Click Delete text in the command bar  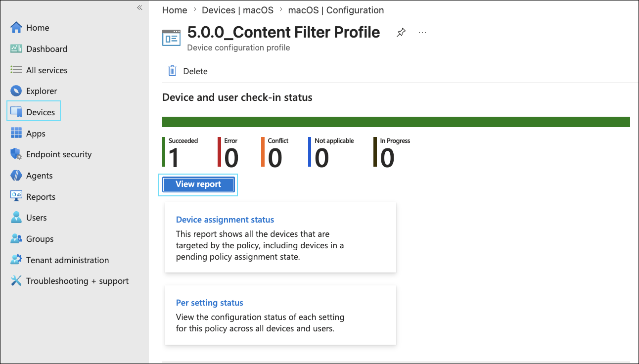pyautogui.click(x=195, y=71)
